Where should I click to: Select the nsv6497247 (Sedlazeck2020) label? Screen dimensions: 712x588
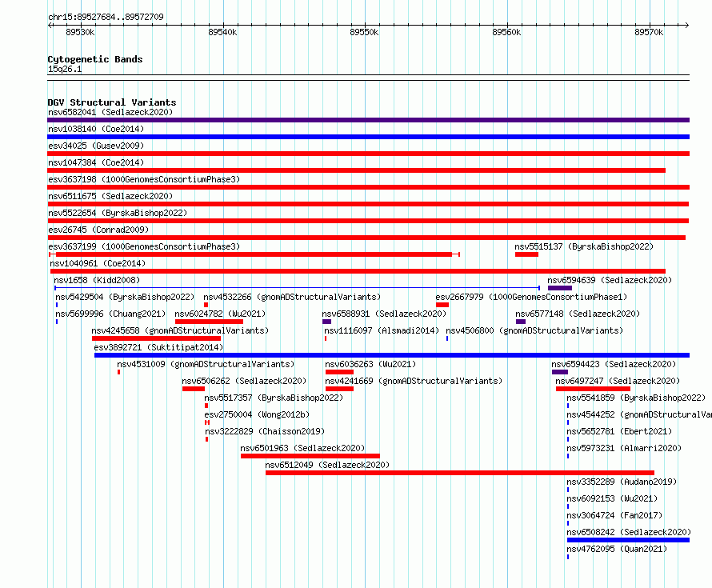click(x=618, y=381)
